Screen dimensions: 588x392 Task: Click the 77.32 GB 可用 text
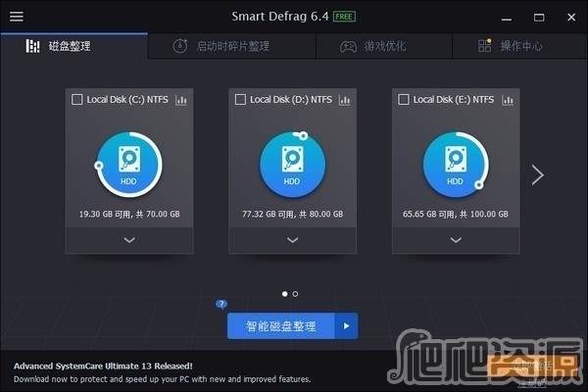292,215
